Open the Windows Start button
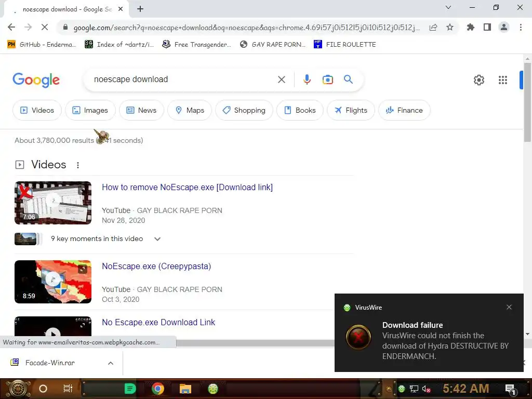 pyautogui.click(x=18, y=389)
